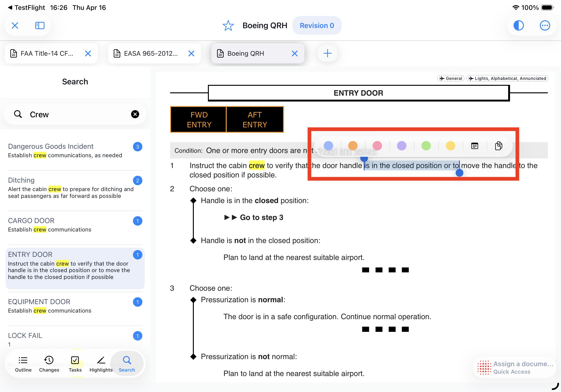
Task: Select the Ditching search result
Action: point(71,188)
